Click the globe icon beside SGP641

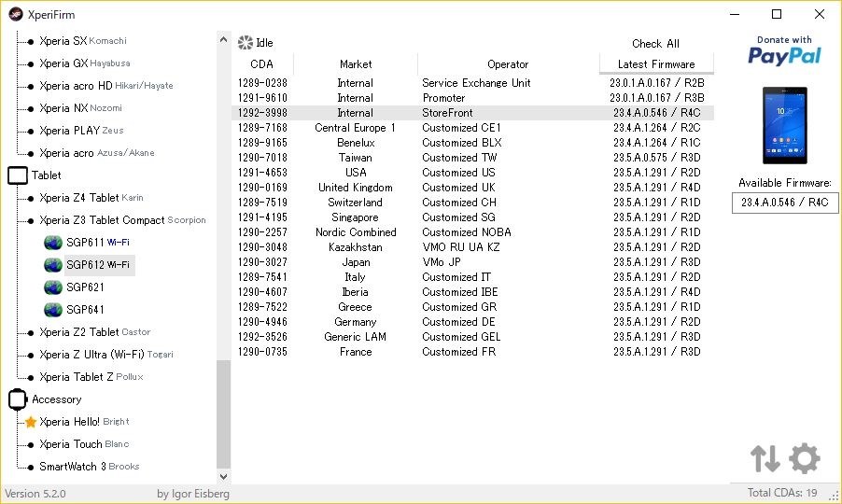click(x=53, y=310)
